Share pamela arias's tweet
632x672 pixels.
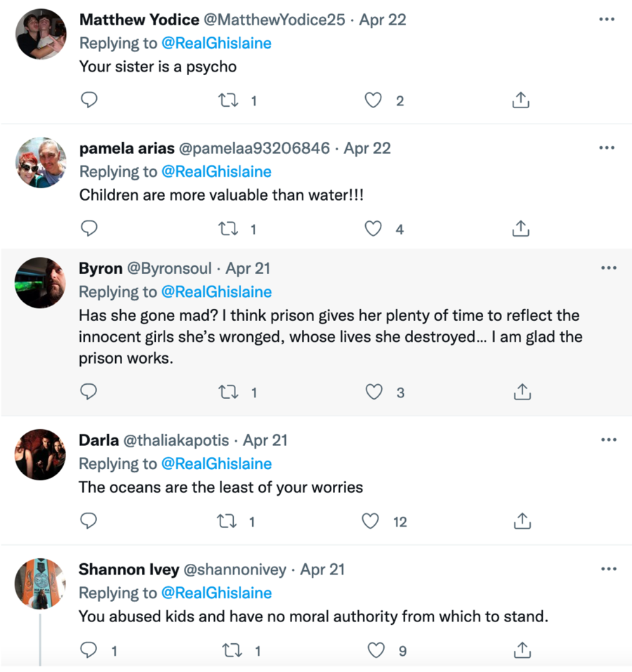click(520, 229)
